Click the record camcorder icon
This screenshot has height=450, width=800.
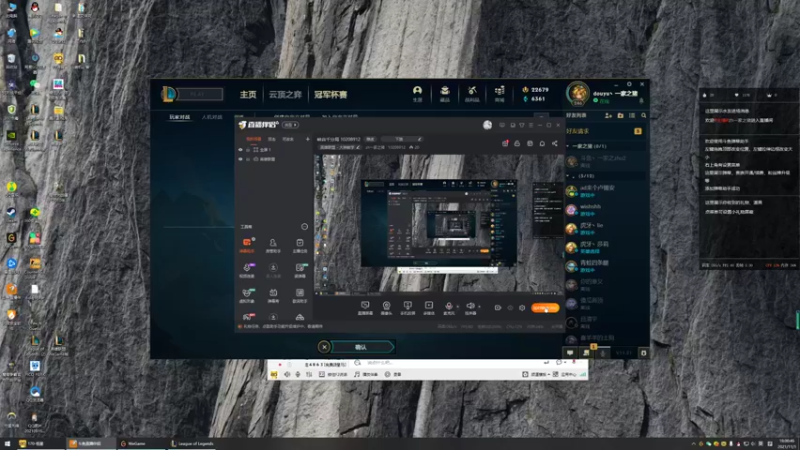(x=498, y=308)
